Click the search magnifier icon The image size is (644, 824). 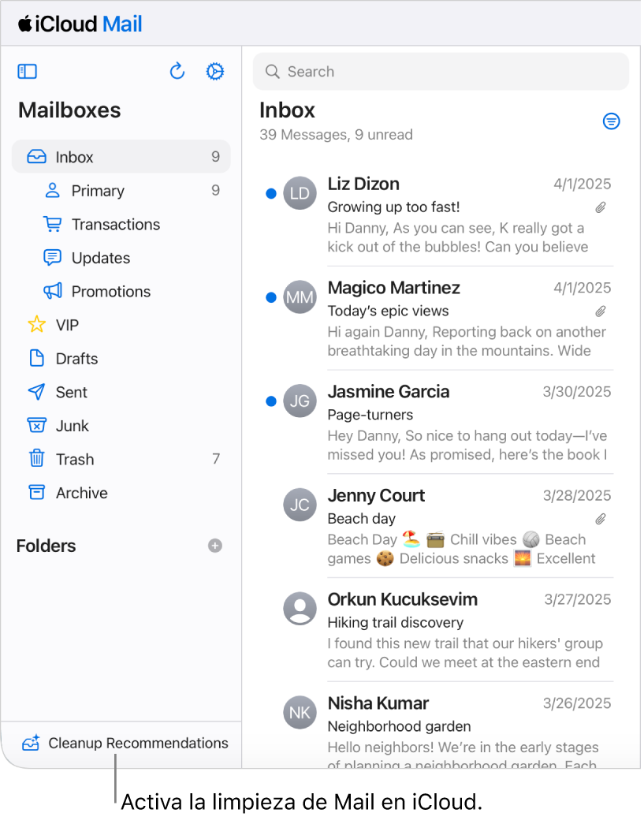point(272,72)
